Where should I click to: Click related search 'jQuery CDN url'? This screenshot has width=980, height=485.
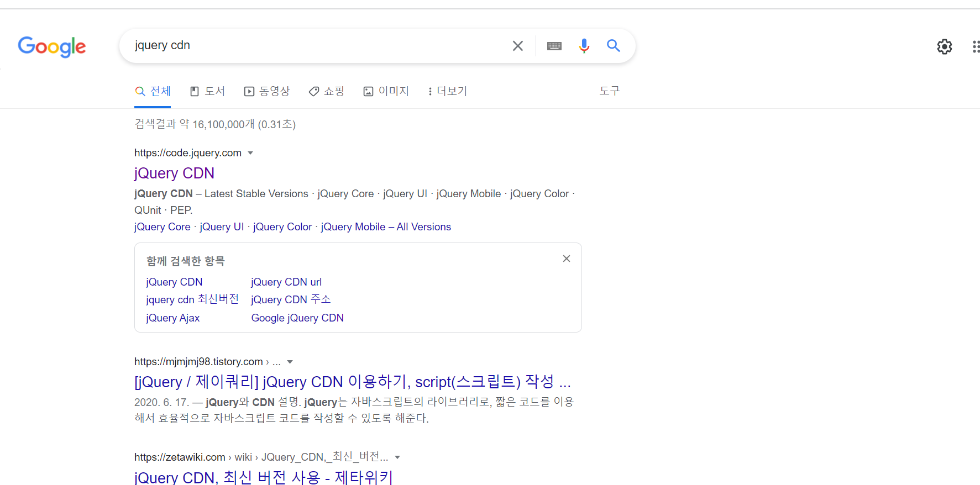[x=286, y=282]
